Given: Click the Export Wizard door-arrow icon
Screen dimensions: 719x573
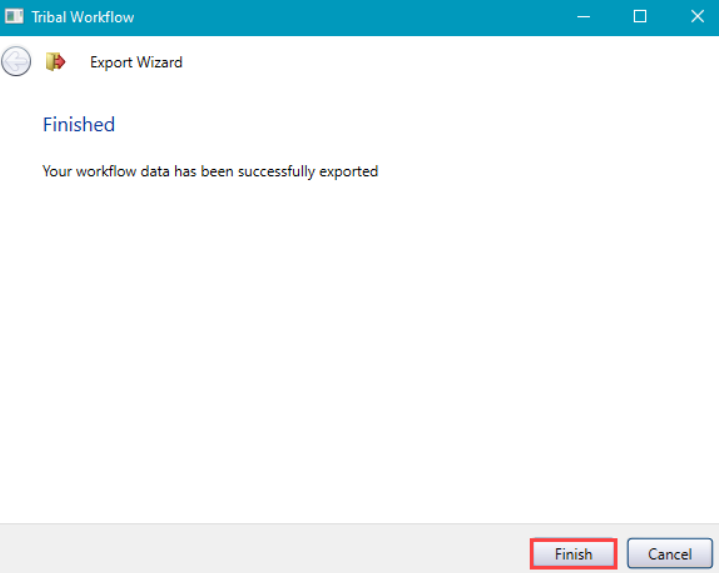Looking at the screenshot, I should [x=55, y=62].
